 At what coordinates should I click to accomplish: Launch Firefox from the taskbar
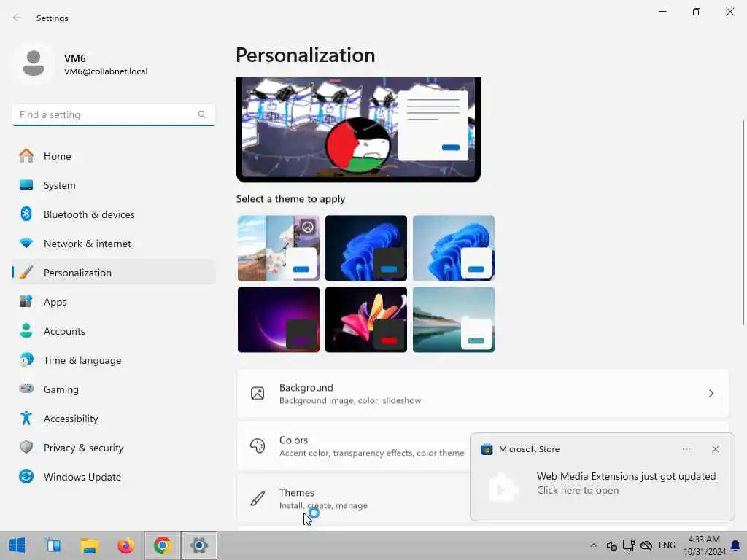coord(125,545)
